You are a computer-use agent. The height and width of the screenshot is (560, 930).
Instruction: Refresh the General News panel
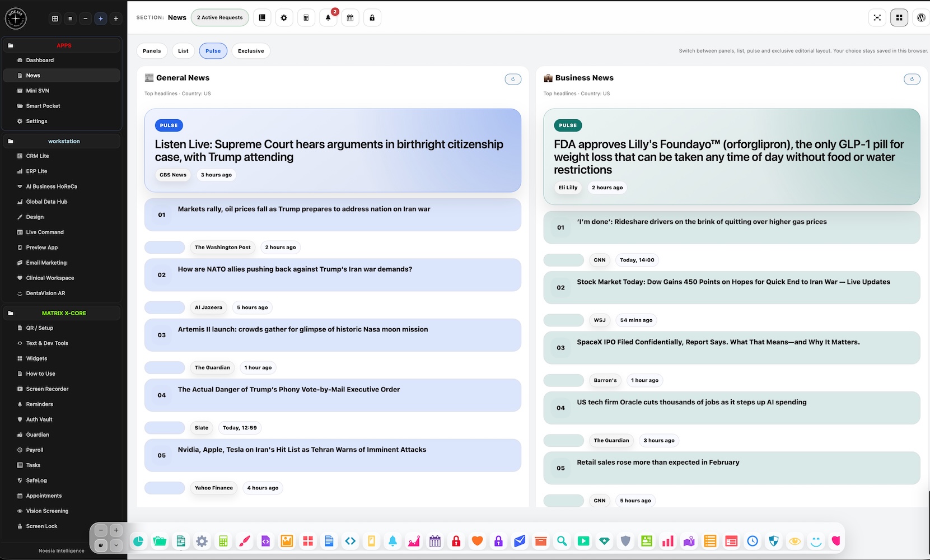tap(513, 79)
